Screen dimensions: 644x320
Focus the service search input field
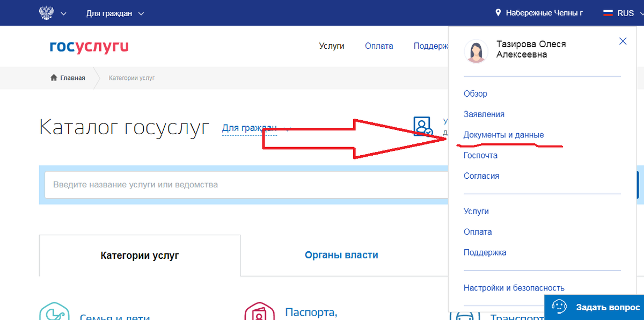[247, 185]
